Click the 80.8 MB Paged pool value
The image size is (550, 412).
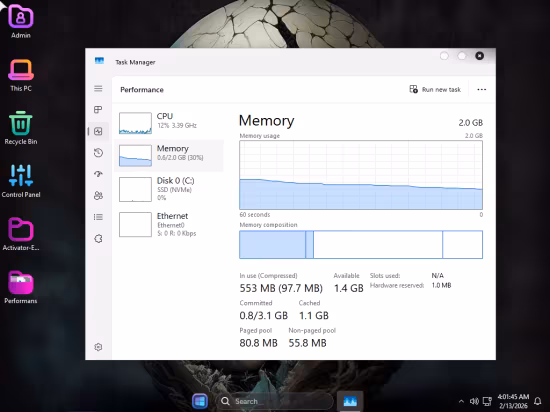[259, 343]
